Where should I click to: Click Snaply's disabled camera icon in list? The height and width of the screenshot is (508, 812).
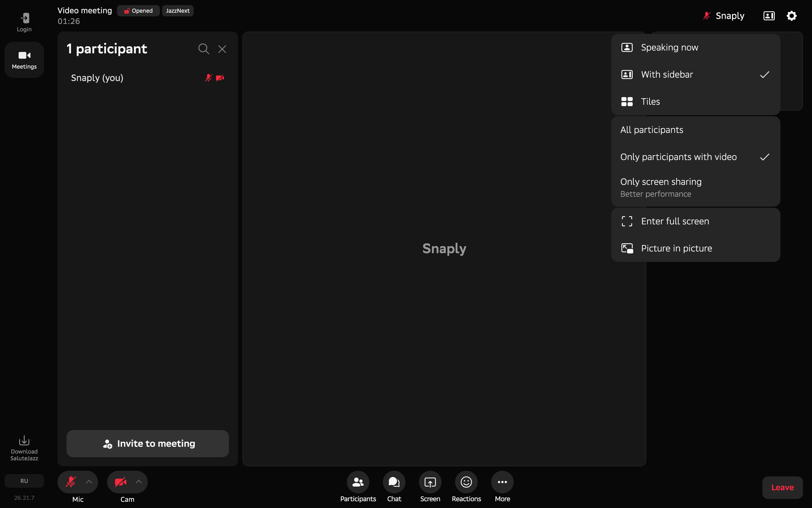pyautogui.click(x=220, y=78)
